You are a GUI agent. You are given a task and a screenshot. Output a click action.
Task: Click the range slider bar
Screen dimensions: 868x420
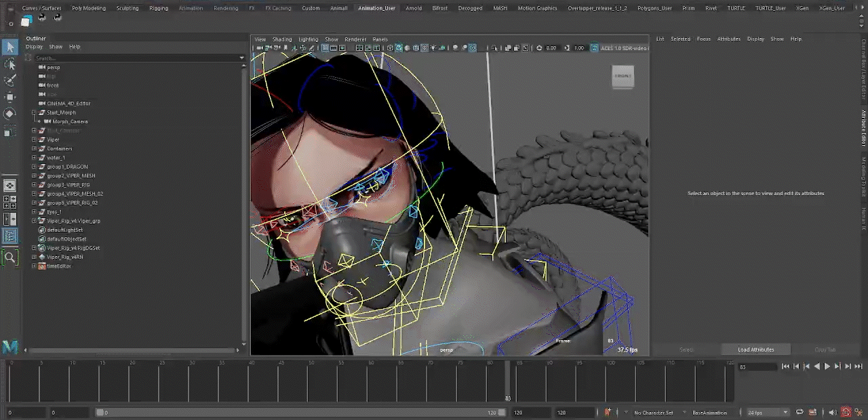[x=302, y=413]
